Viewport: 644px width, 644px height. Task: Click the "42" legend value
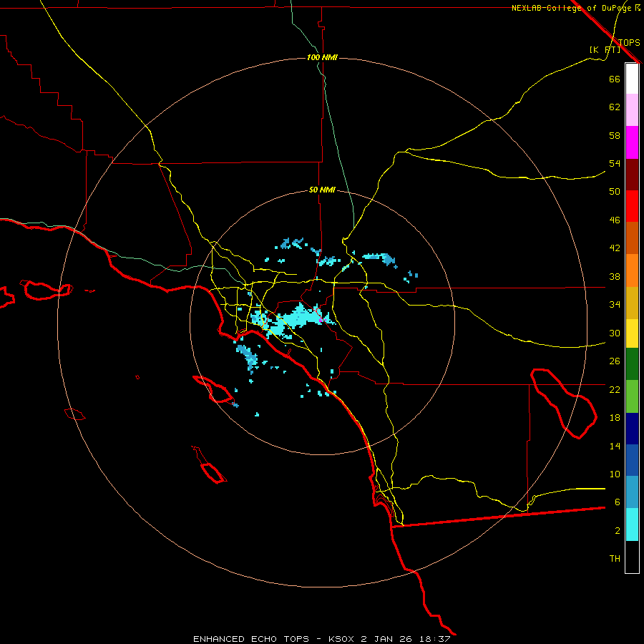(615, 248)
